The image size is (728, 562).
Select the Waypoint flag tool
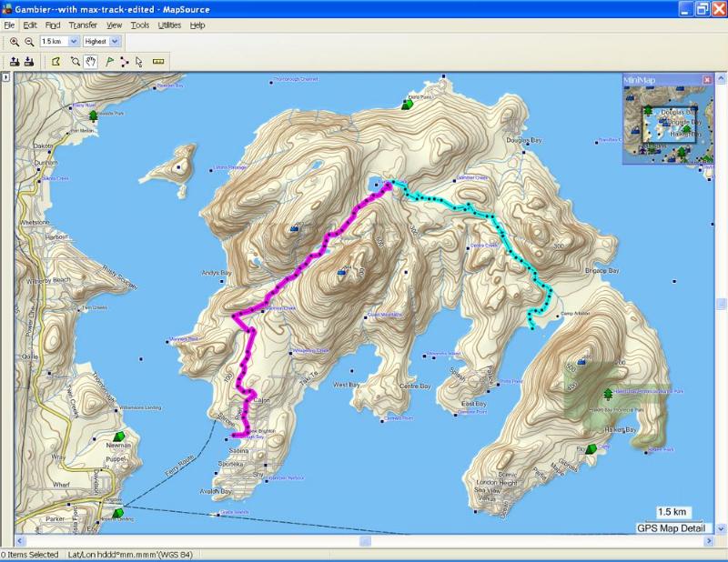click(109, 61)
